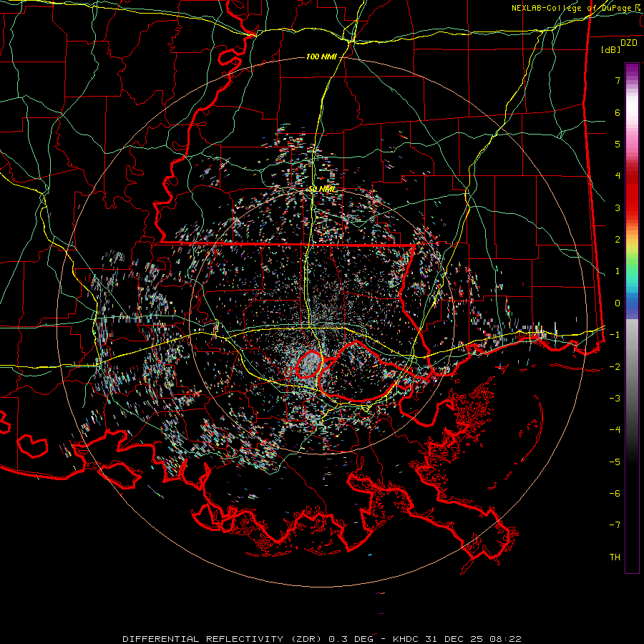Click the -3 dB tick label on the scale
This screenshot has width=644, height=644.
(615, 399)
